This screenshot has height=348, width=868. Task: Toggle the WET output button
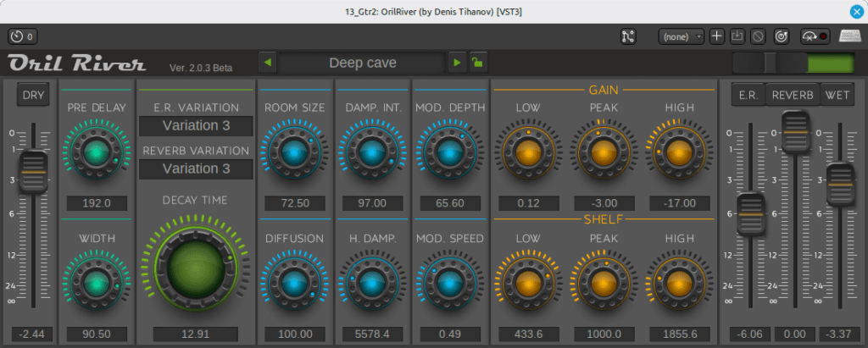click(837, 95)
